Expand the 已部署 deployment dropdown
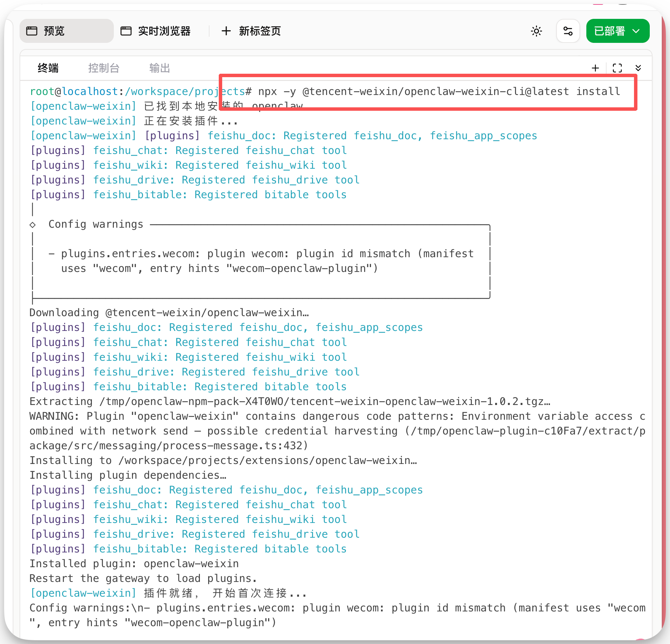This screenshot has height=644, width=670. click(x=618, y=31)
